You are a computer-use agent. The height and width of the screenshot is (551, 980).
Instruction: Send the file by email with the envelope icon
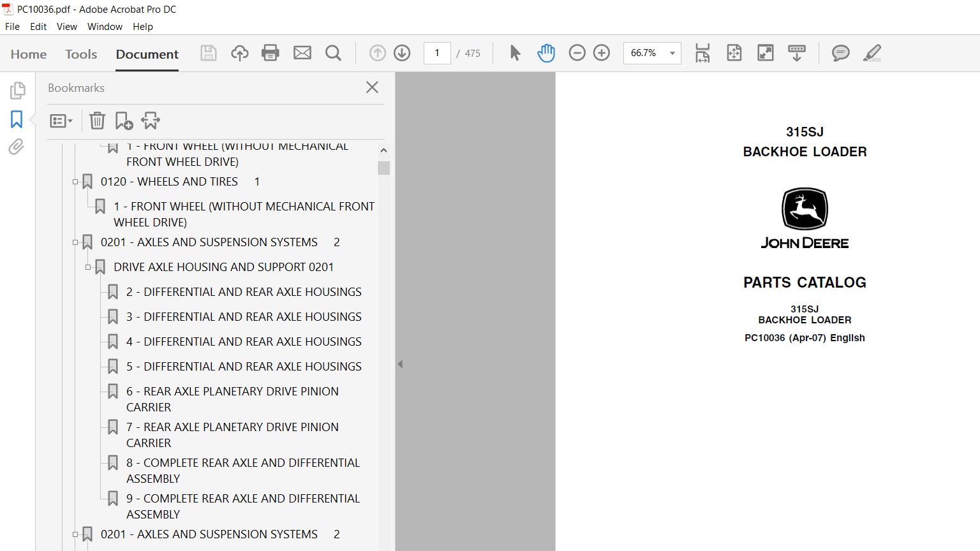coord(302,53)
